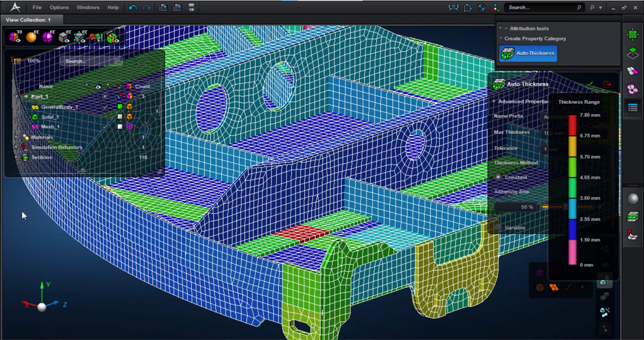Image resolution: width=644 pixels, height=340 pixels.
Task: Click the purple mesh nodes icon in right sidebar
Action: (632, 89)
